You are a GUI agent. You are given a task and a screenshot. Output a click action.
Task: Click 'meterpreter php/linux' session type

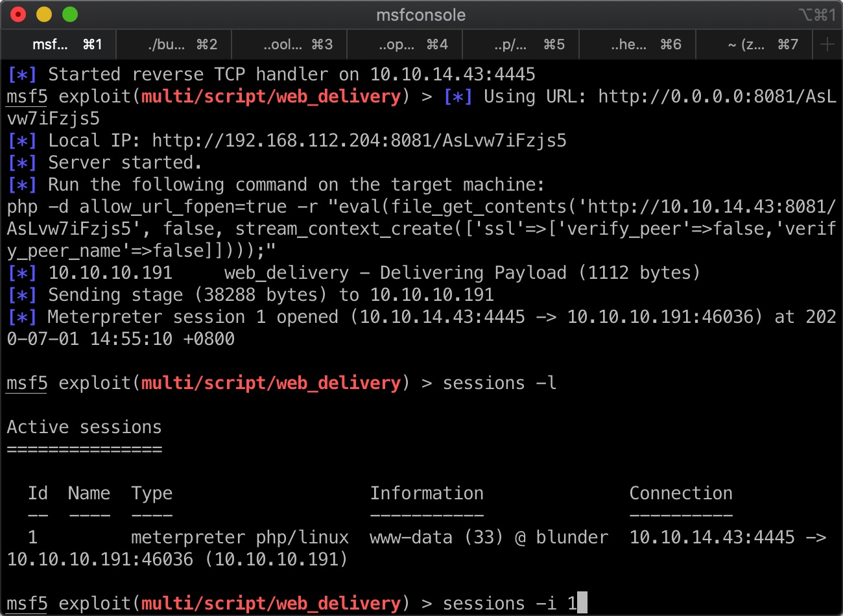click(x=240, y=538)
